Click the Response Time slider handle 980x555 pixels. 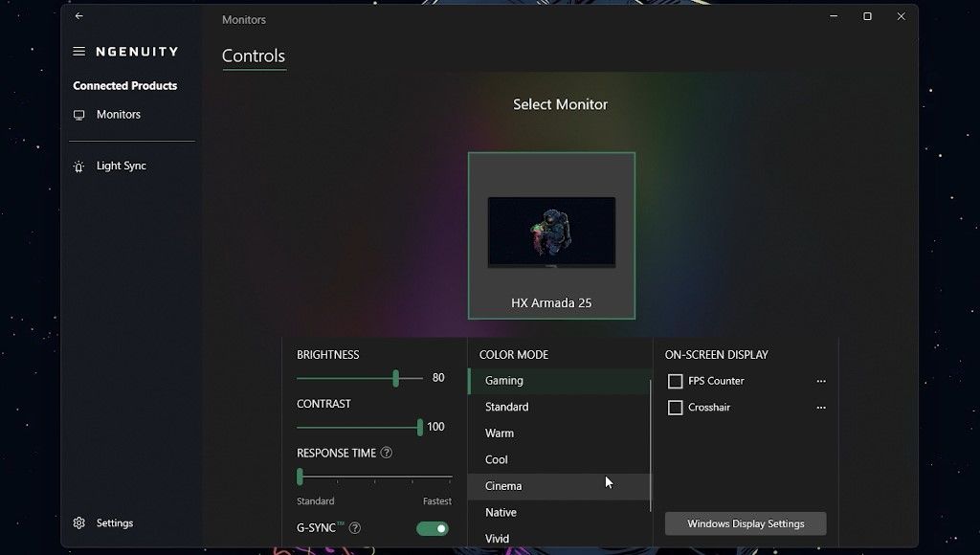300,477
